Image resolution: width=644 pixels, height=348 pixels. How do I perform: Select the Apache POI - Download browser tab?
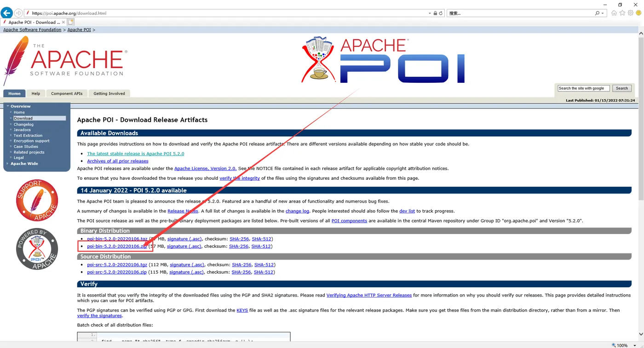(x=34, y=22)
